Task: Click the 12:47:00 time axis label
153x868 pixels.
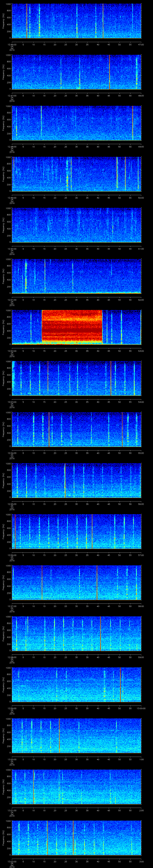Action: [x=12, y=96]
